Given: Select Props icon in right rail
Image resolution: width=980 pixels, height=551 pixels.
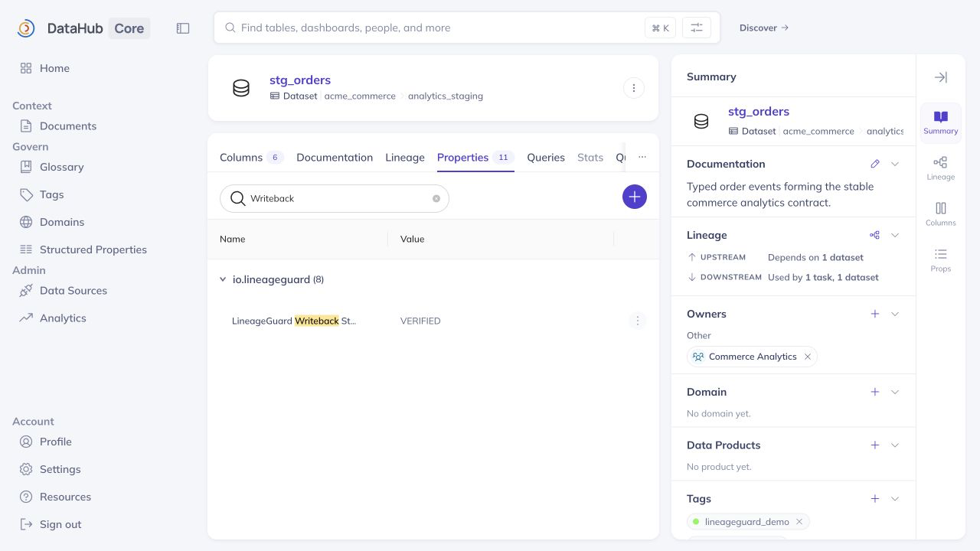Looking at the screenshot, I should 941,260.
